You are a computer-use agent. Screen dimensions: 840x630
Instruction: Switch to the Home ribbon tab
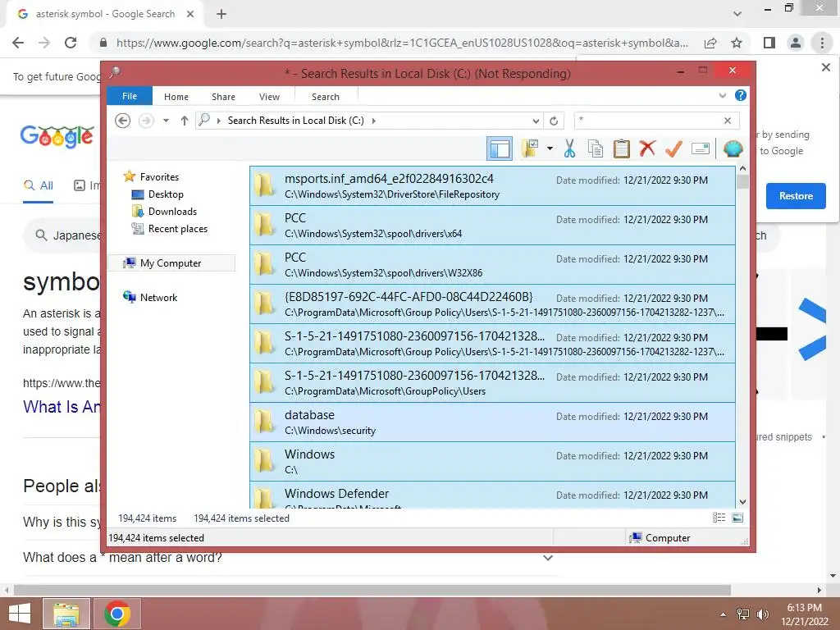pyautogui.click(x=176, y=97)
